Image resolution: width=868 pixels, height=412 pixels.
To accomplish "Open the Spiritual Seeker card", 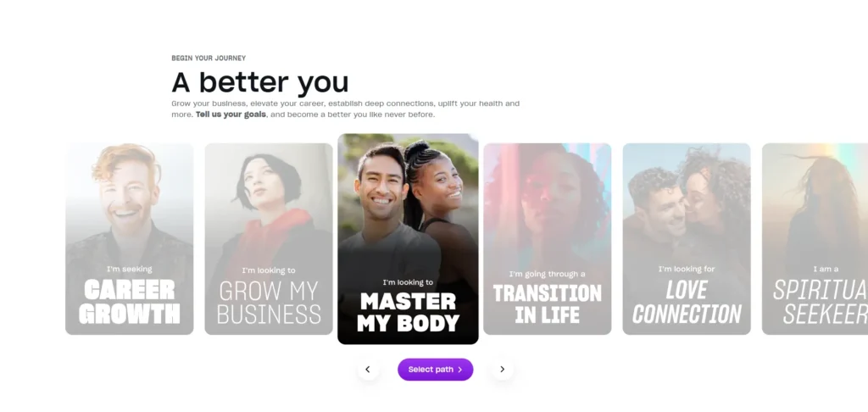I will point(815,239).
